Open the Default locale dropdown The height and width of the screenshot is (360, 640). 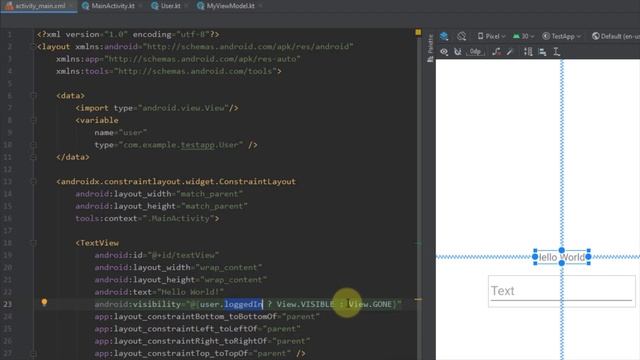(x=616, y=36)
